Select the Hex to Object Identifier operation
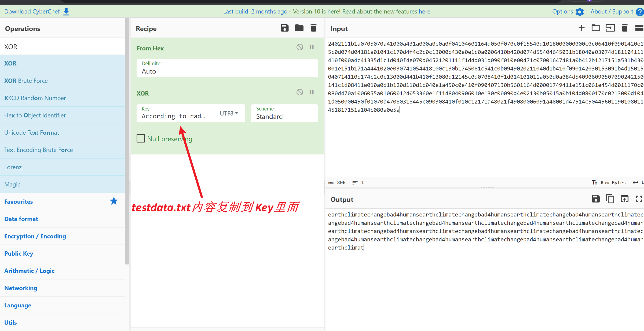This screenshot has width=644, height=331. coord(63,115)
